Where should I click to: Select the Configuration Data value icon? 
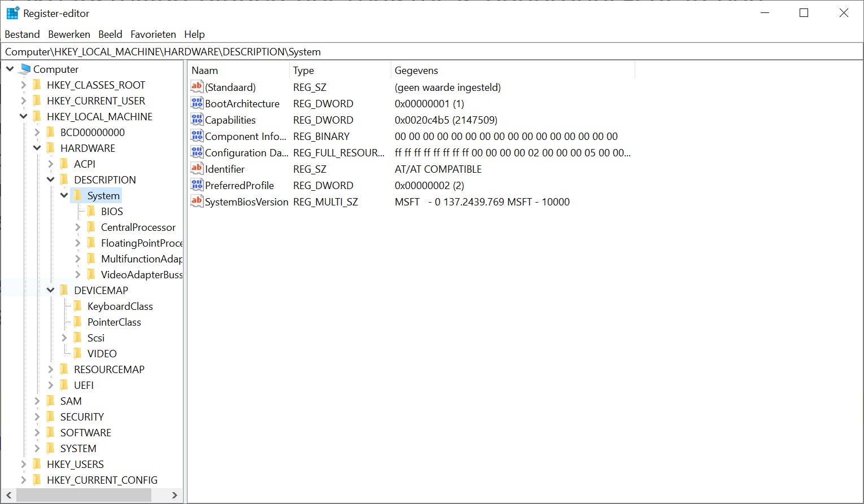point(197,152)
